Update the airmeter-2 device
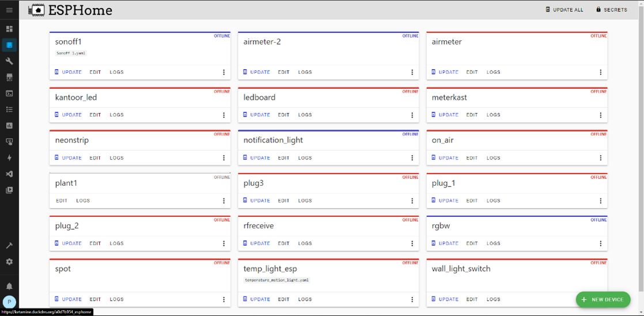644x316 pixels. [x=256, y=72]
